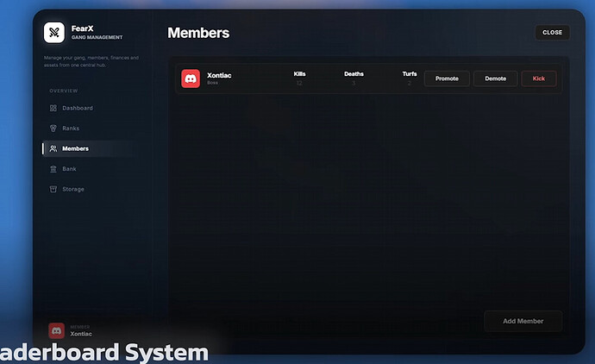This screenshot has height=364, width=595.
Task: Switch to the Members section
Action: [75, 148]
